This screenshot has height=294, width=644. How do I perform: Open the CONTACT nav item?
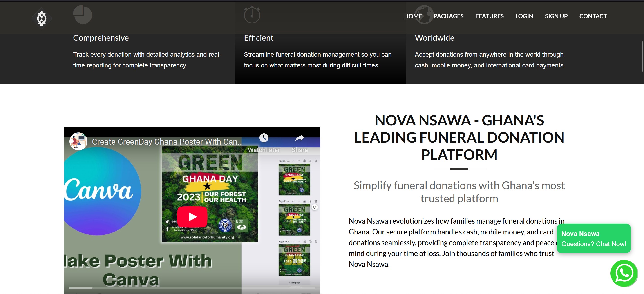(x=593, y=16)
